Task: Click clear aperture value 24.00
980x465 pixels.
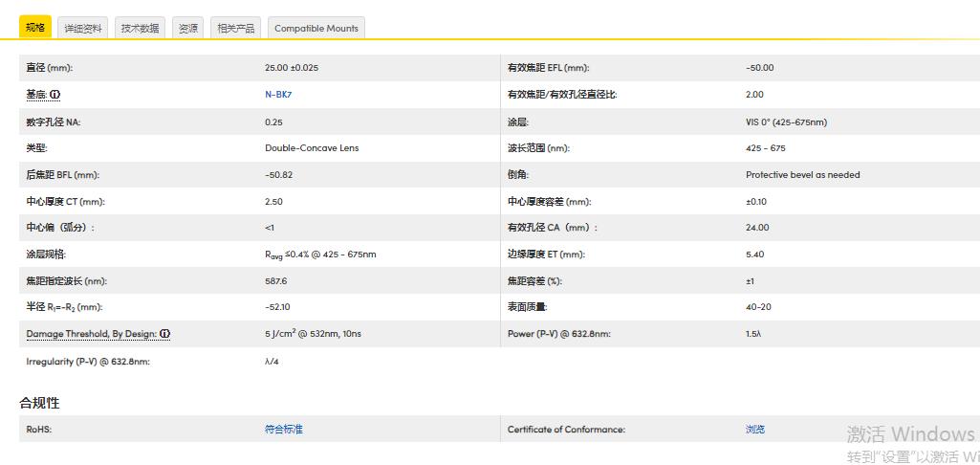Action: [x=757, y=228]
